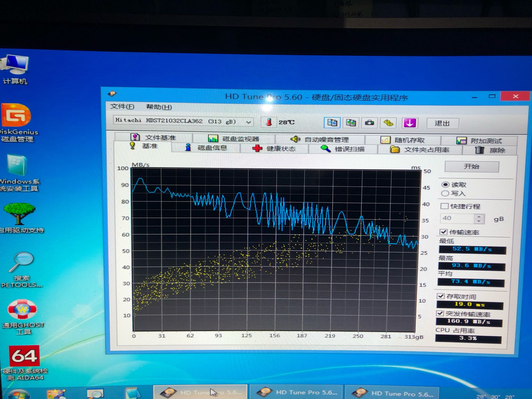Open the 驱动支持 tree desktop icon
This screenshot has height=399, width=532.
point(20,218)
